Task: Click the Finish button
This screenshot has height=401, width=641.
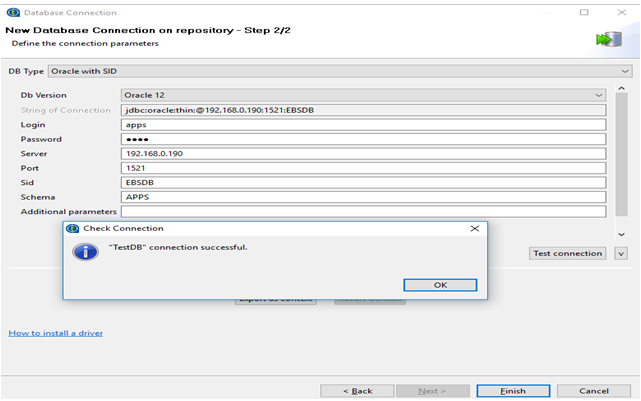Action: pos(513,391)
